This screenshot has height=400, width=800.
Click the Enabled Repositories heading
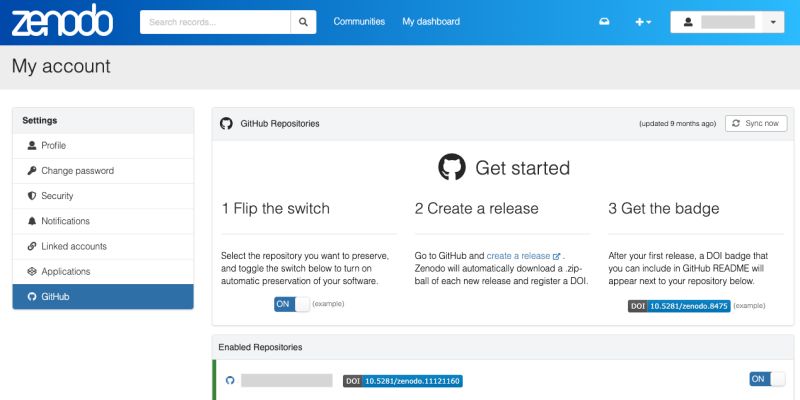point(260,347)
